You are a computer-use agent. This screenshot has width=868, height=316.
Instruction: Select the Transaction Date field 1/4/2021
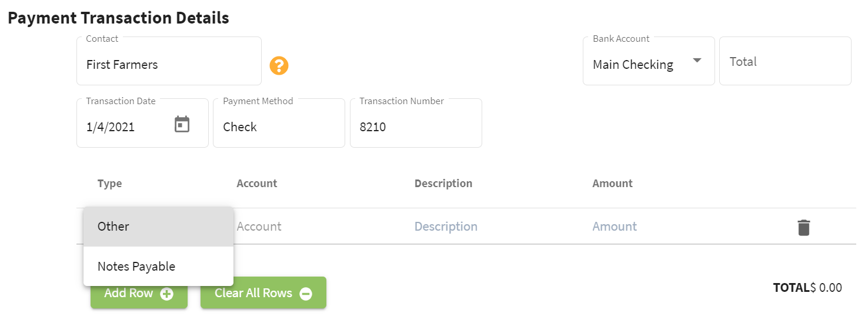pos(142,123)
